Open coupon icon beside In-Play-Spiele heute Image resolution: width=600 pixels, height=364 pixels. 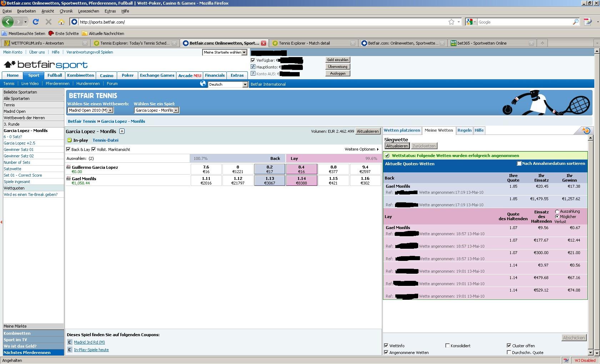(70, 350)
